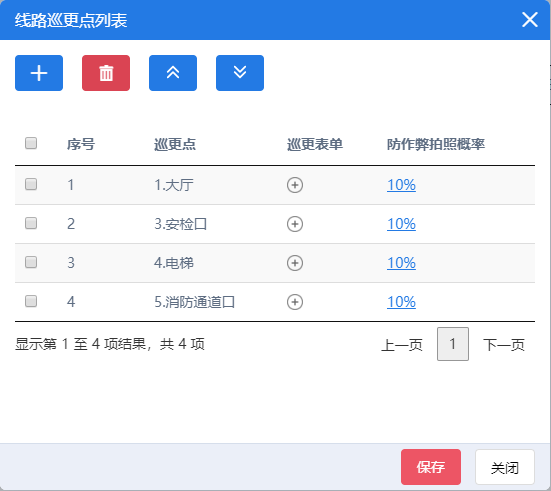Select the checkbox for 消防通道口 row
551x491 pixels.
point(31,301)
